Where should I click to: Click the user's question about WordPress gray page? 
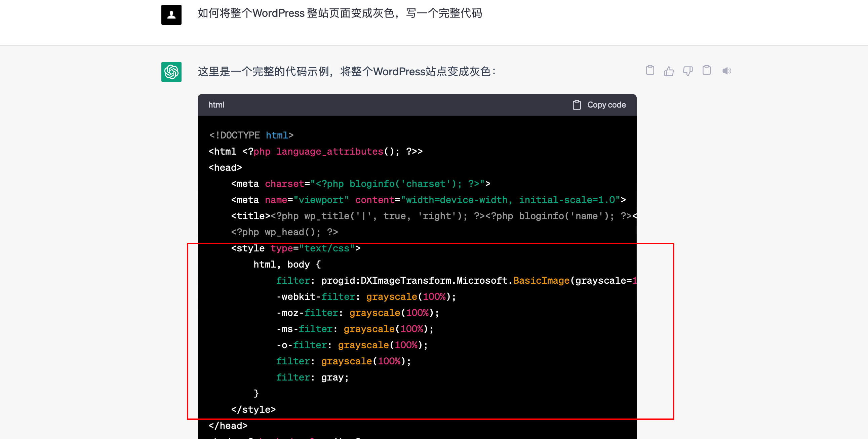click(x=340, y=13)
